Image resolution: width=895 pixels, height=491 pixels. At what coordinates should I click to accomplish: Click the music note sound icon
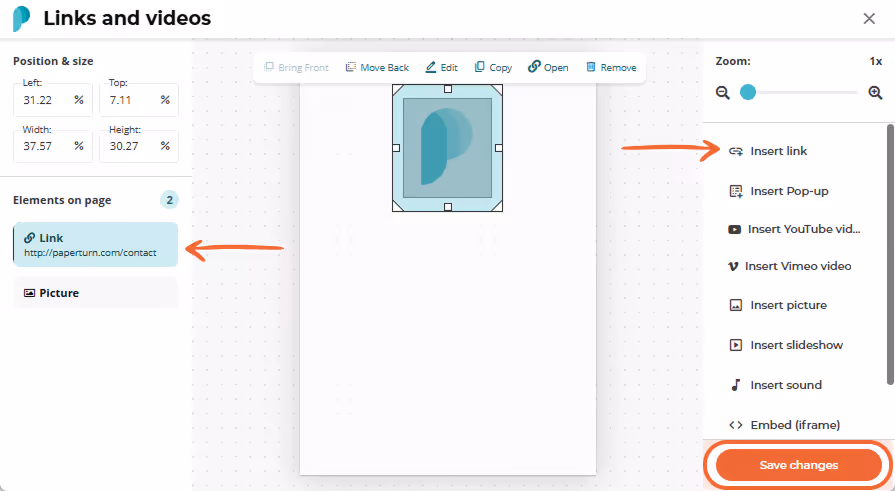[736, 385]
